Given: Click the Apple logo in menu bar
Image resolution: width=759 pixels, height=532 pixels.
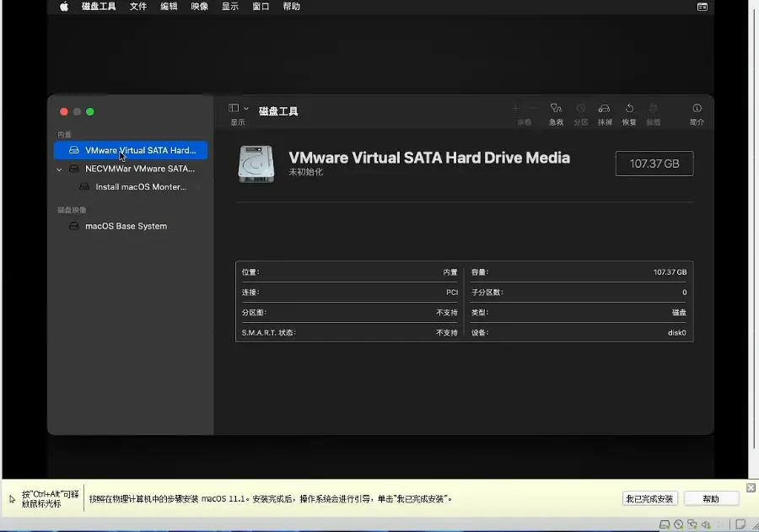Looking at the screenshot, I should (64, 7).
